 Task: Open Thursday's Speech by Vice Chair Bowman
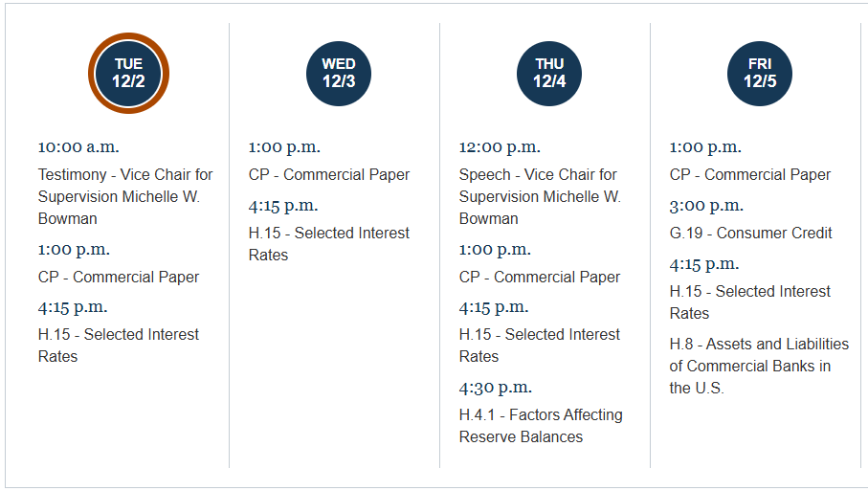540,196
